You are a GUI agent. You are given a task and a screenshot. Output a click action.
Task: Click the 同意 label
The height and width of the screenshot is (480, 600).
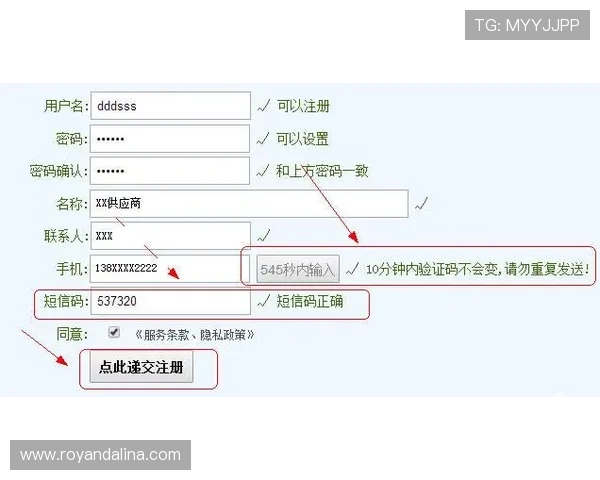pyautogui.click(x=72, y=334)
